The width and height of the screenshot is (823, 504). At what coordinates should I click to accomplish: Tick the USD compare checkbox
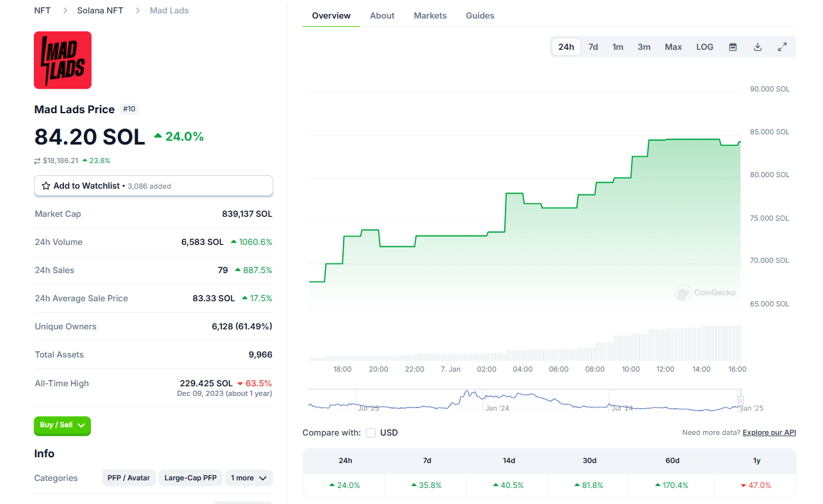(371, 433)
